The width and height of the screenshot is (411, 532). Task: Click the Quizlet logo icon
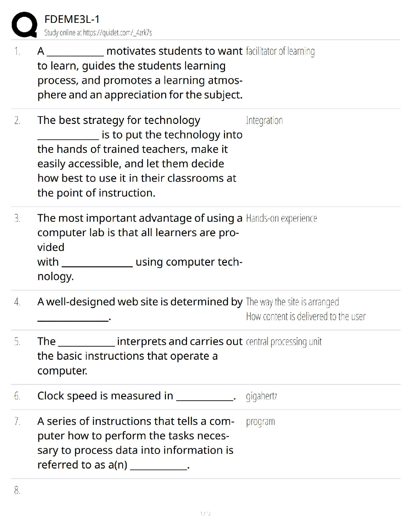click(x=24, y=25)
